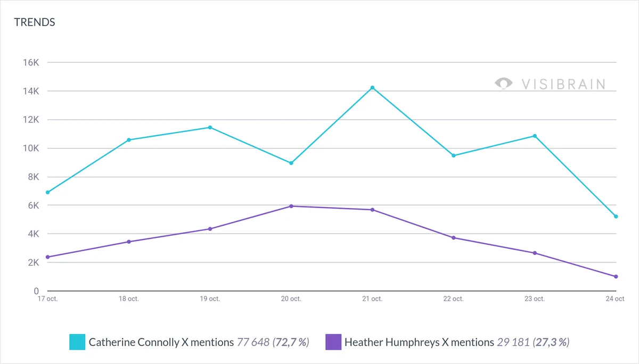
Task: Click Connolly's data point on 20 oct.
Action: (291, 163)
